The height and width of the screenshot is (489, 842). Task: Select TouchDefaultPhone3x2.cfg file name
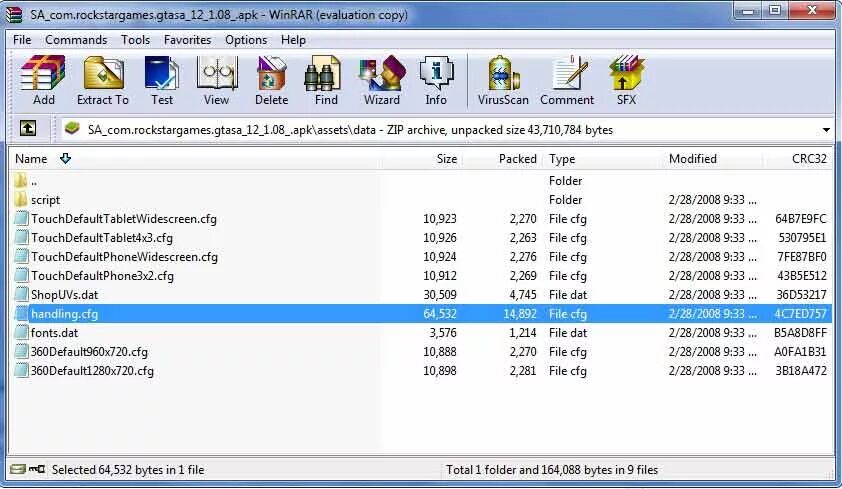coord(103,276)
